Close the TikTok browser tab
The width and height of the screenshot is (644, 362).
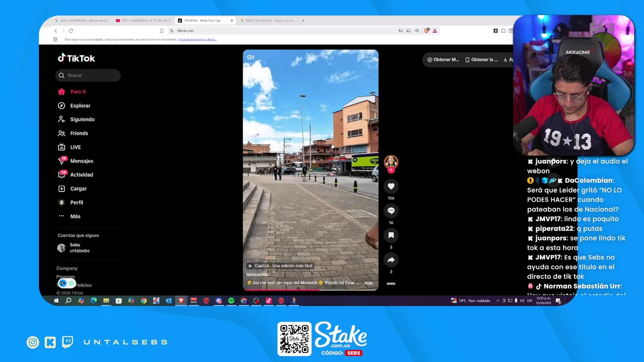point(232,21)
